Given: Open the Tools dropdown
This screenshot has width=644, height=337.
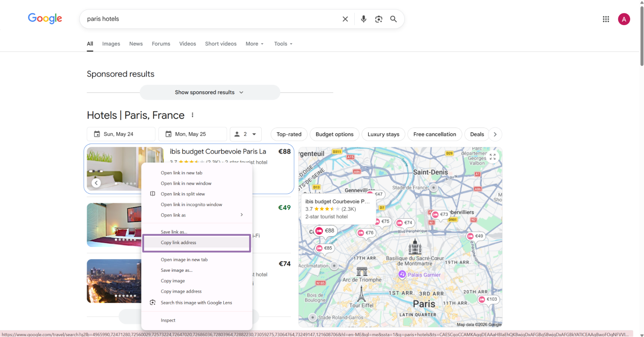Looking at the screenshot, I should 283,44.
